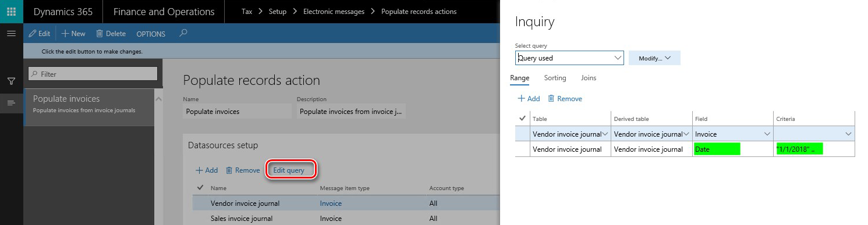The width and height of the screenshot is (868, 225).
Task: Toggle the hamburger navigation menu
Action: (x=11, y=34)
